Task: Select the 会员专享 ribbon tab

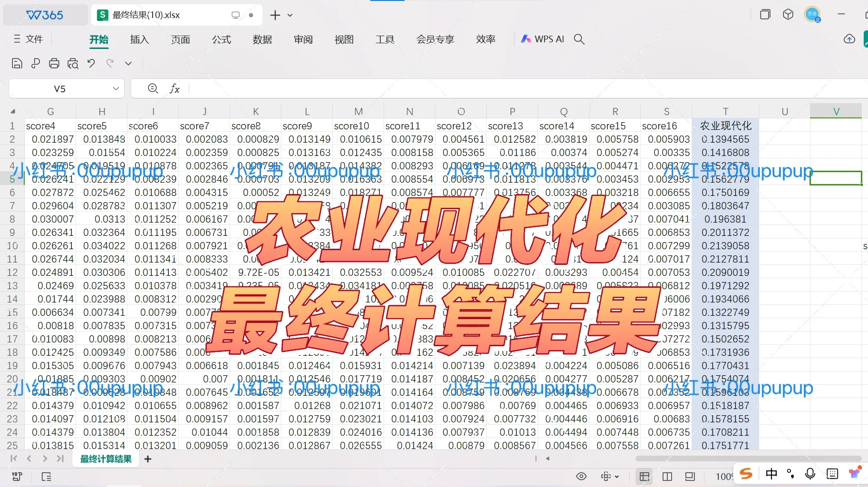Action: tap(435, 39)
